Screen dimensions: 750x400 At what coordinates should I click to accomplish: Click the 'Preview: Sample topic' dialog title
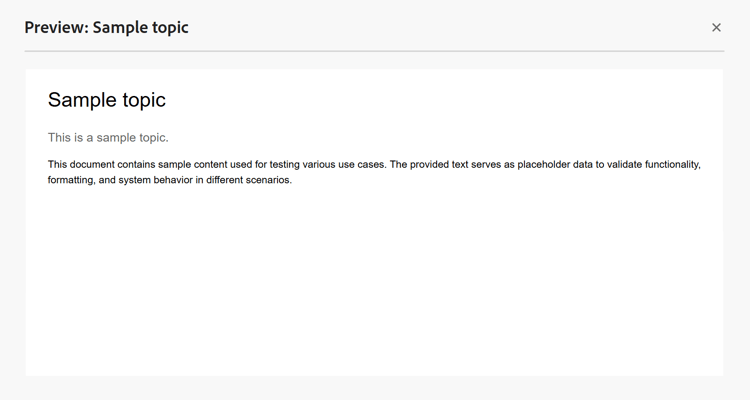pos(106,28)
